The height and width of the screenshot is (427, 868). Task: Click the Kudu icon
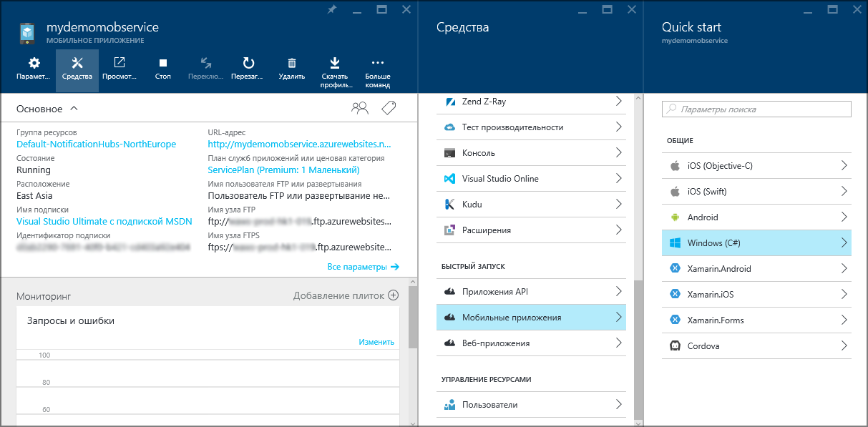pos(450,205)
